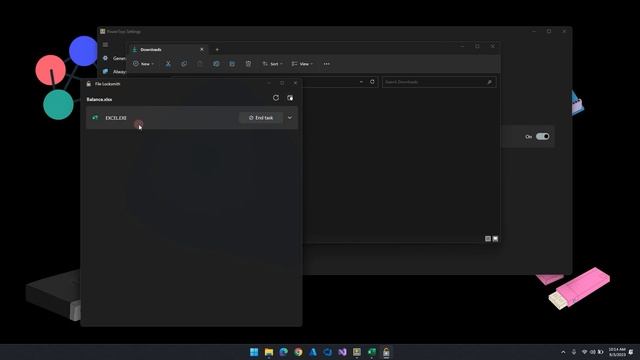Expand the EXCEL.EXE process details chevron

pyautogui.click(x=290, y=118)
